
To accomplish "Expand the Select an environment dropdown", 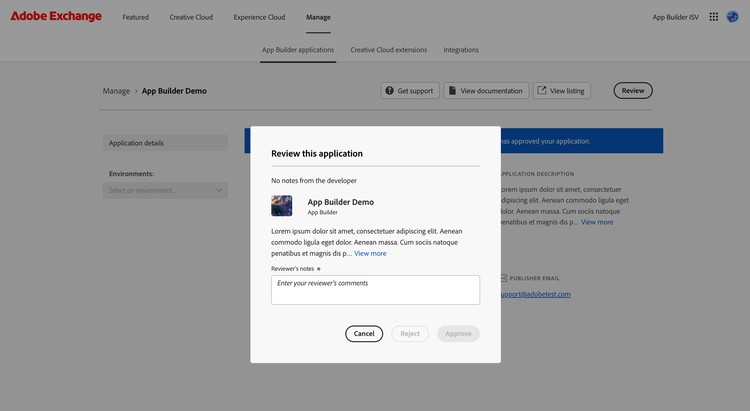I will point(165,190).
